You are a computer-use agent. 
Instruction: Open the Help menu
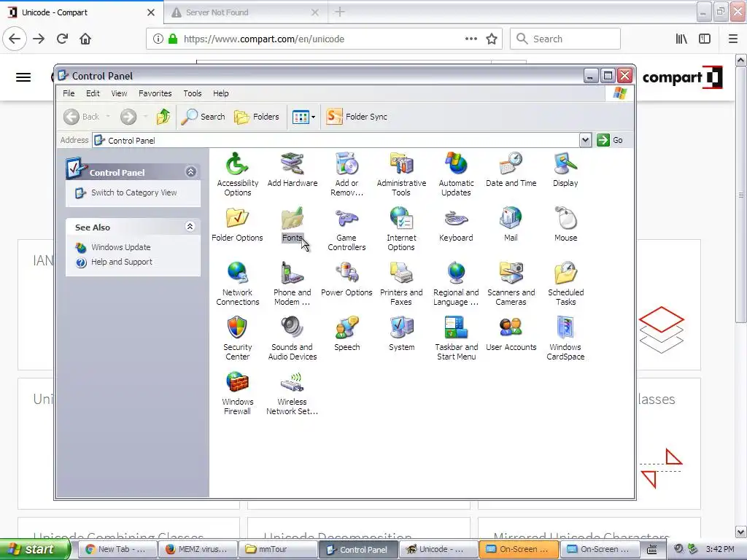tap(220, 93)
